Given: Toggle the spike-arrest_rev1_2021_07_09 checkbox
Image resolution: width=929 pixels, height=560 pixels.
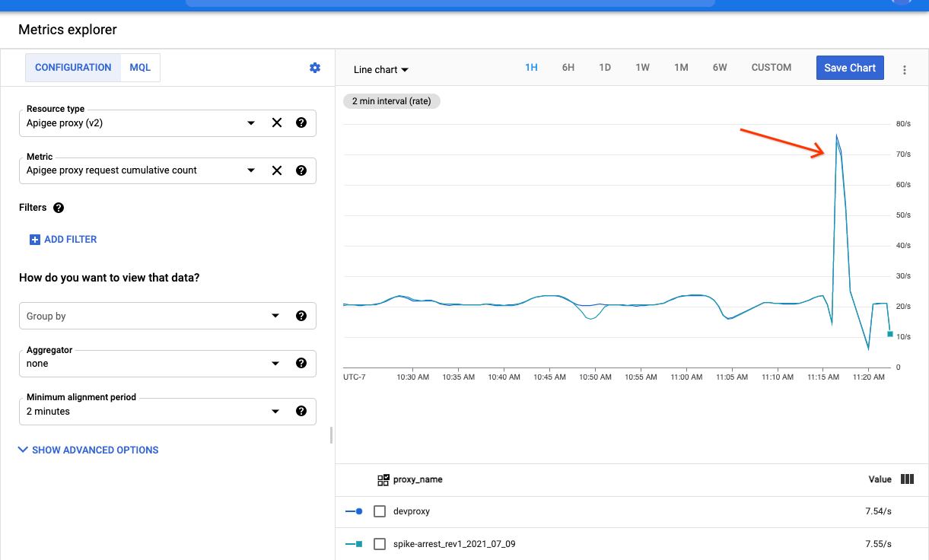Looking at the screenshot, I should click(380, 544).
